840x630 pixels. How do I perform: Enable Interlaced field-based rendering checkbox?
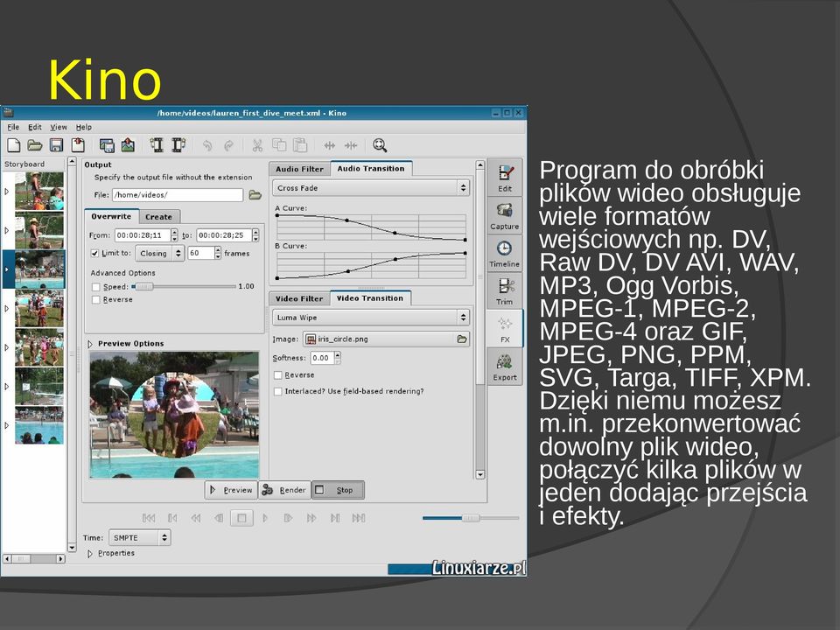pos(277,392)
